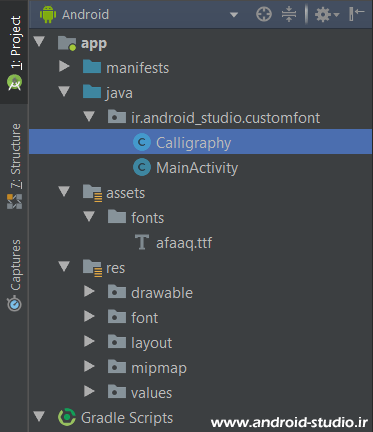Expand the manifests folder
The width and height of the screenshot is (373, 432).
64,66
